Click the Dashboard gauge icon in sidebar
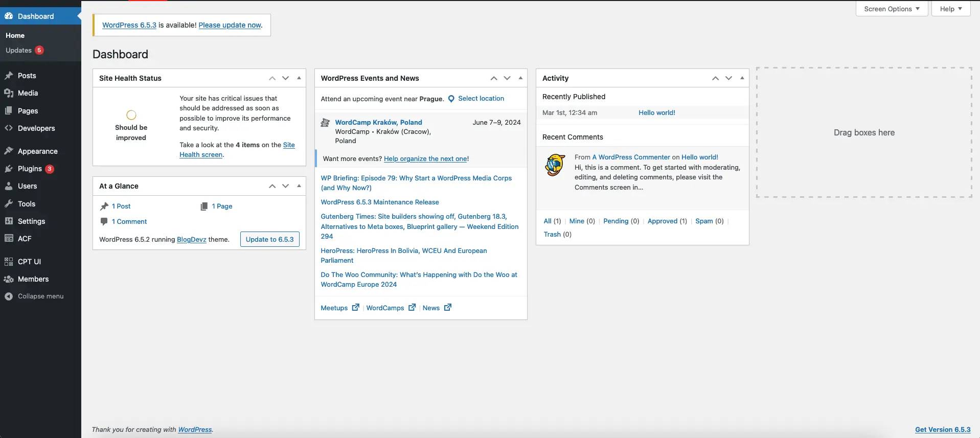Viewport: 980px width, 438px height. click(9, 16)
